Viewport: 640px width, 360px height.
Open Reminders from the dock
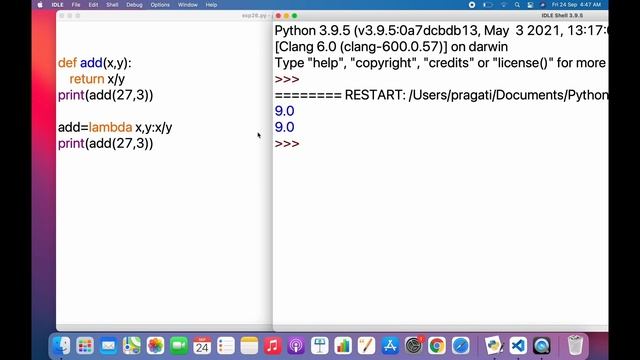click(226, 346)
